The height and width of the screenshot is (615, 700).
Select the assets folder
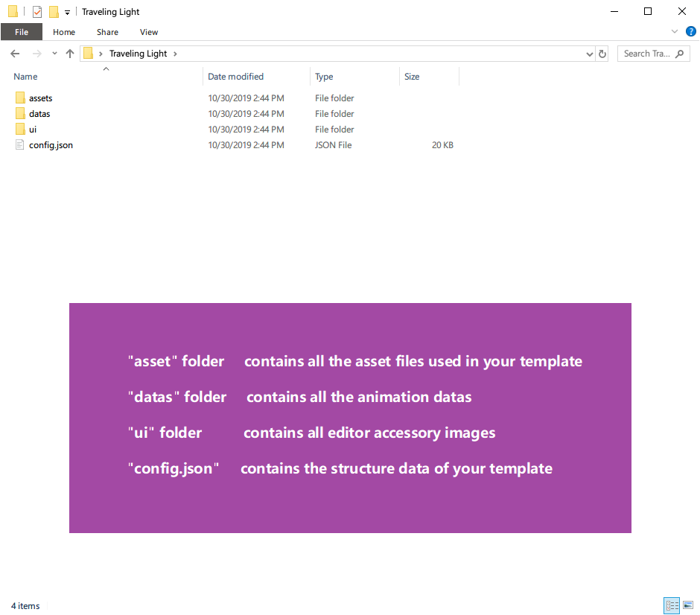click(x=40, y=98)
